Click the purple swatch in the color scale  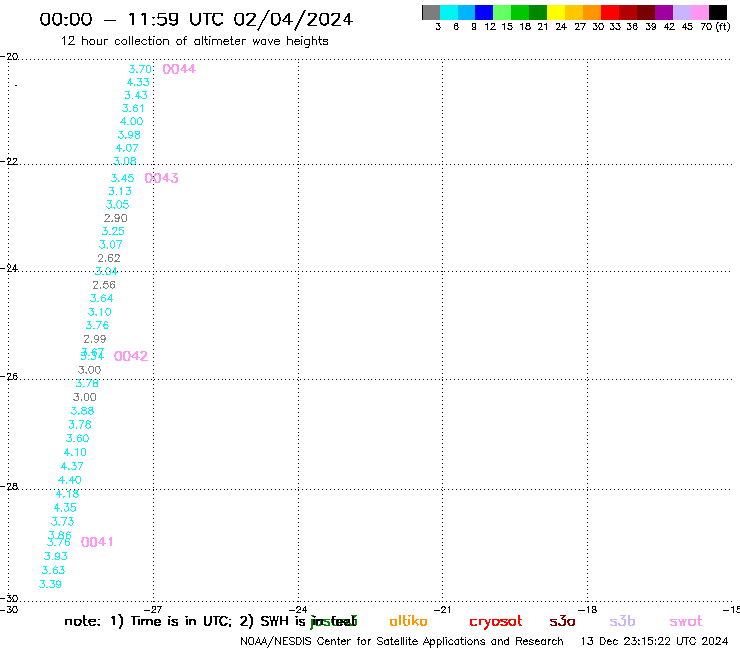pos(664,12)
